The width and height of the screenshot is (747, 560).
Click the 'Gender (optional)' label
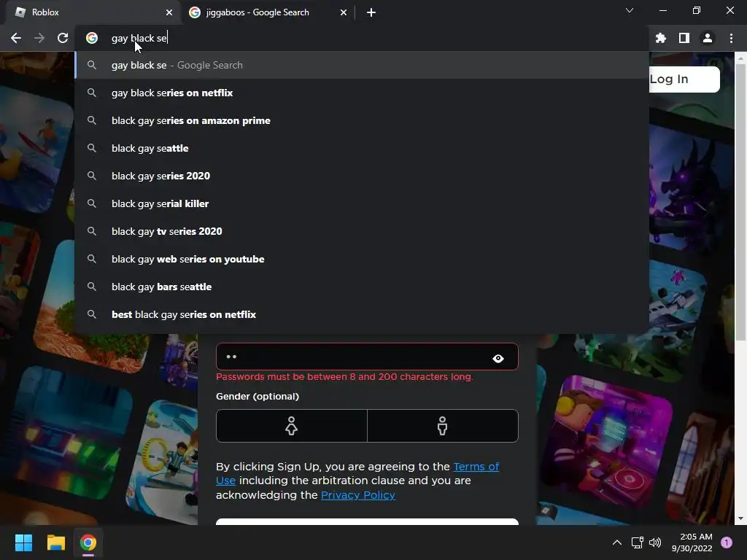pyautogui.click(x=258, y=396)
